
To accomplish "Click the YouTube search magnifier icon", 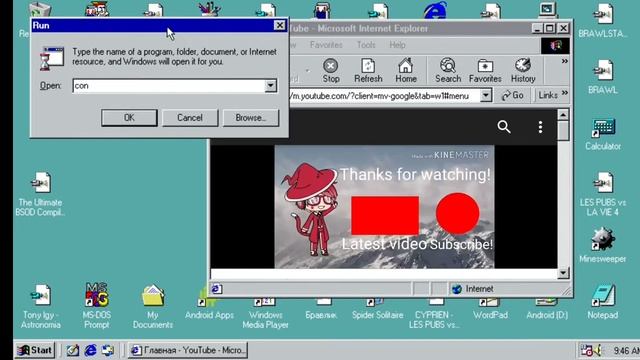I will click(504, 127).
